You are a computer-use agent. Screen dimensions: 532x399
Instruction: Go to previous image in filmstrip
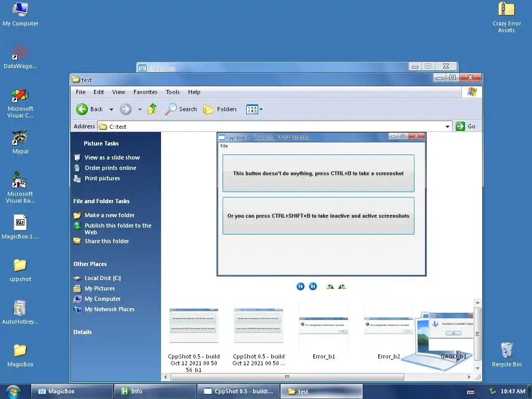[300, 286]
